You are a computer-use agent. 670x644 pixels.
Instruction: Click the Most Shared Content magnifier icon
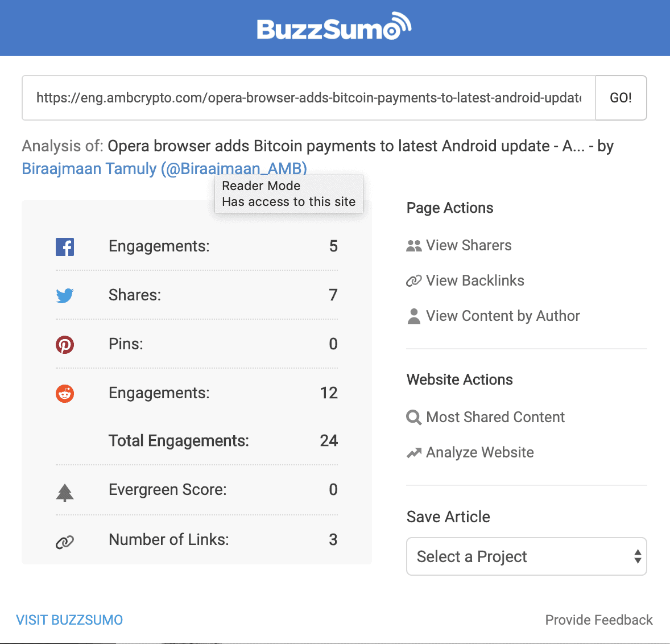click(413, 417)
